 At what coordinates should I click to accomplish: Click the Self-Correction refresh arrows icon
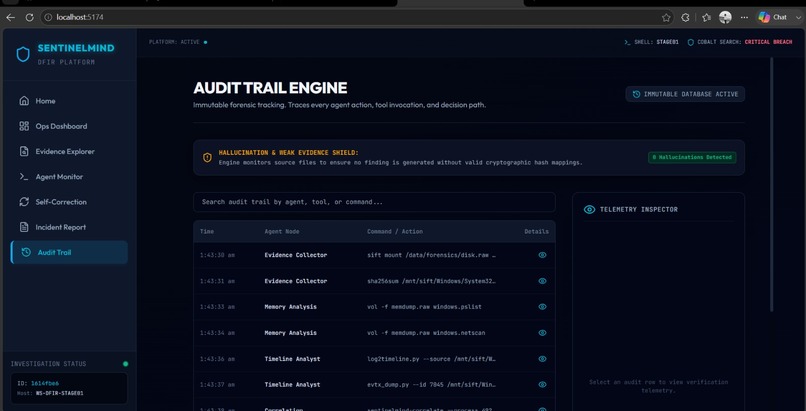(24, 201)
